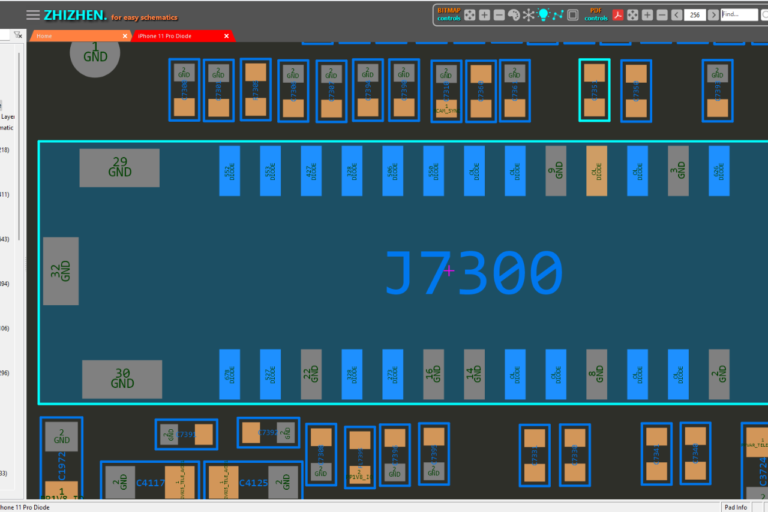
Task: Zoom out bitmap with minus button
Action: click(499, 15)
